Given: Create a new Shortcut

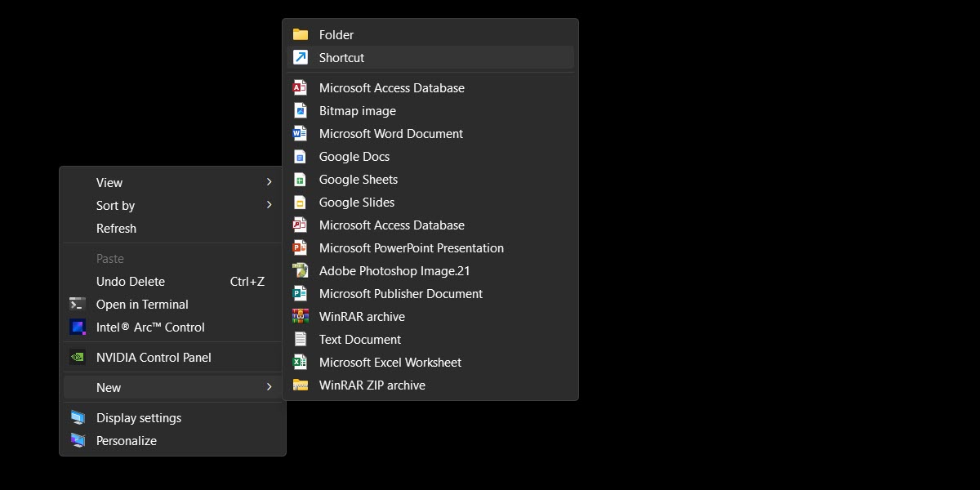Looking at the screenshot, I should (341, 57).
